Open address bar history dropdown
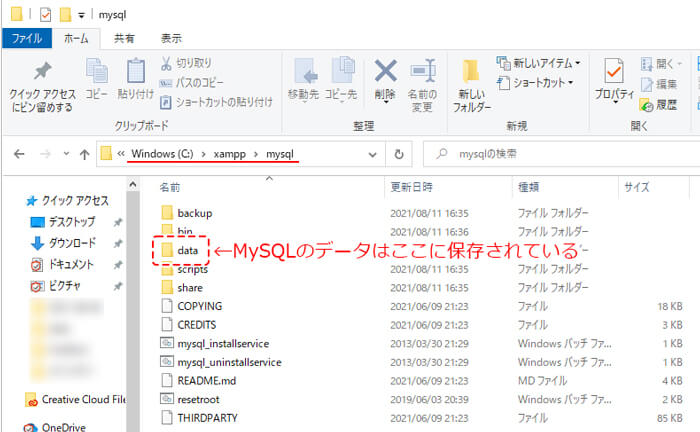Viewport: 700px width, 432px height. [x=372, y=155]
